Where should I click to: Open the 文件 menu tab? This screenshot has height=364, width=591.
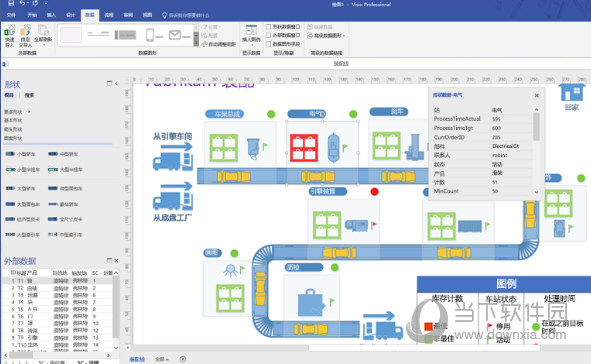click(11, 15)
